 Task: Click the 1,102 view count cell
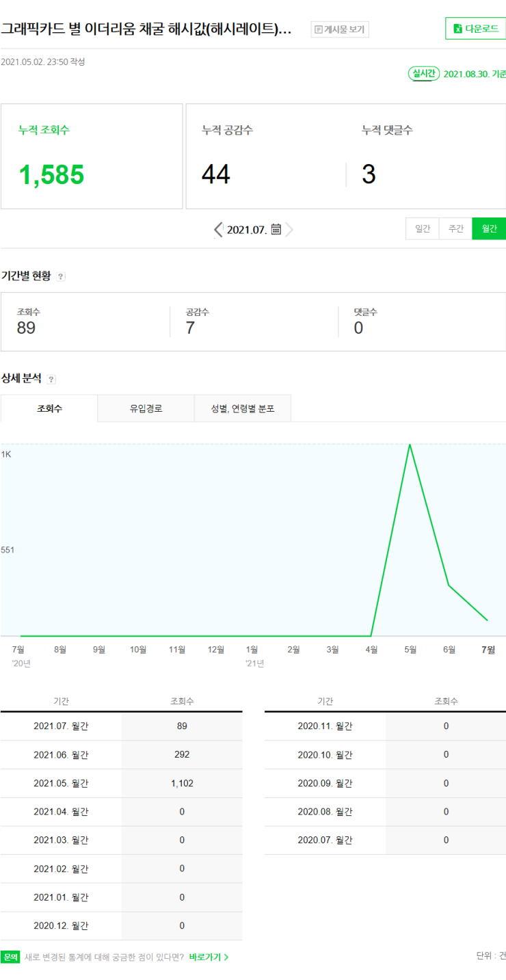pos(182,784)
